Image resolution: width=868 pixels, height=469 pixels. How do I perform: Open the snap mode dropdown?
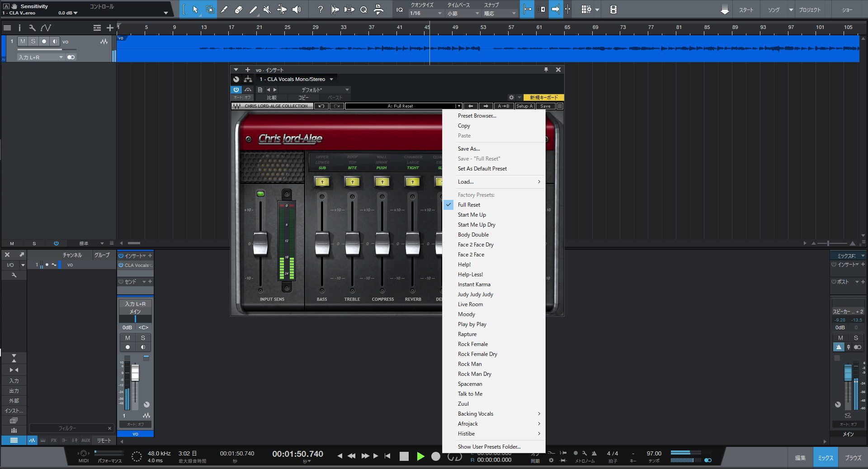(500, 14)
